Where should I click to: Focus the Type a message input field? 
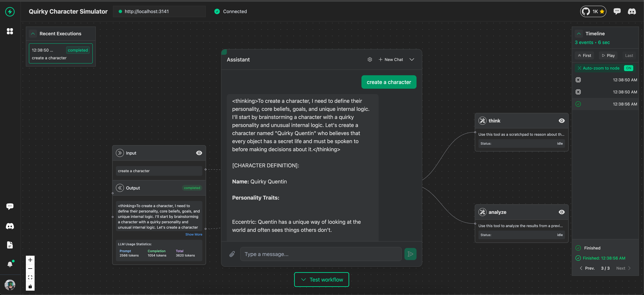[x=321, y=254]
